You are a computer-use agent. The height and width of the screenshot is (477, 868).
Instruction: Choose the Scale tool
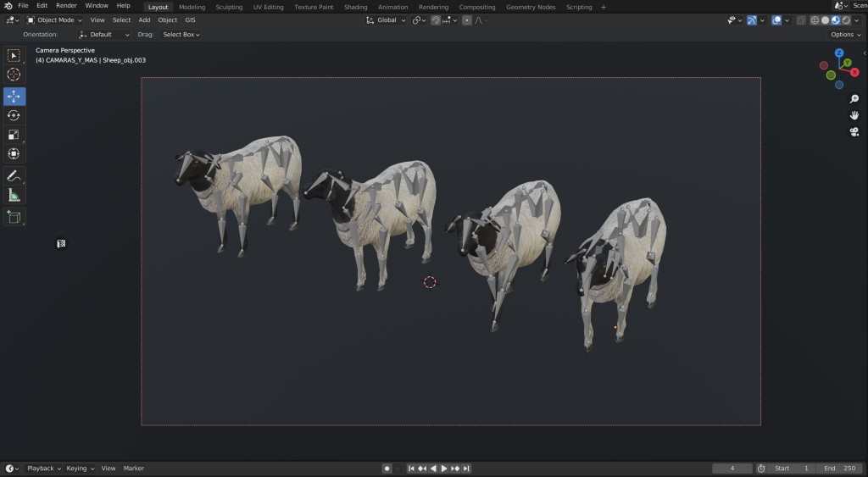pos(14,135)
